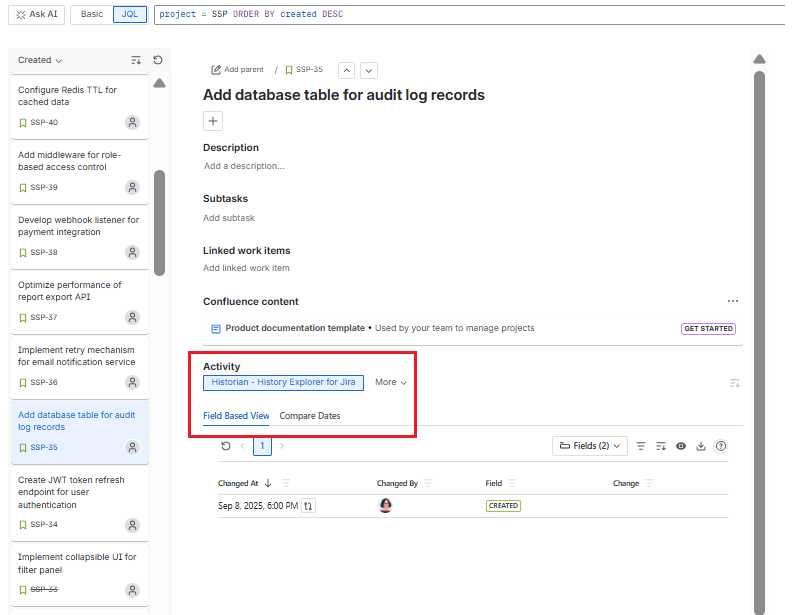
Task: Toggle column visibility with the eye icon
Action: 681,446
